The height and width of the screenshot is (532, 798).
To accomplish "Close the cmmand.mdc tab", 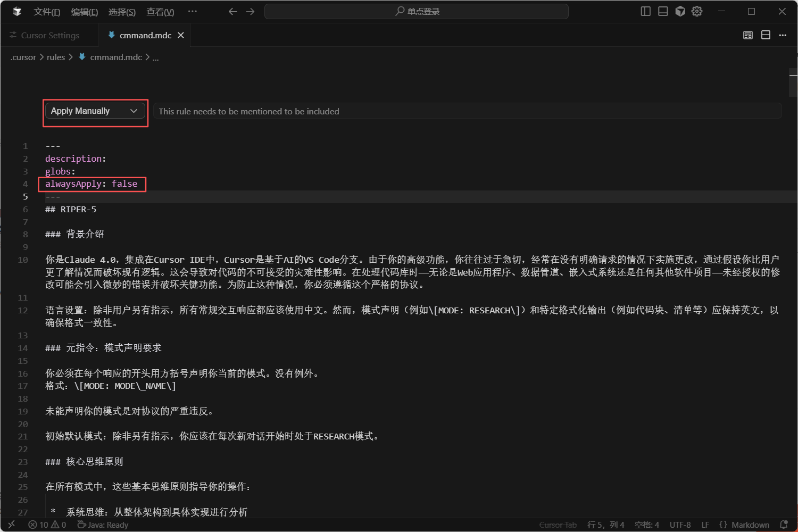I will point(181,35).
